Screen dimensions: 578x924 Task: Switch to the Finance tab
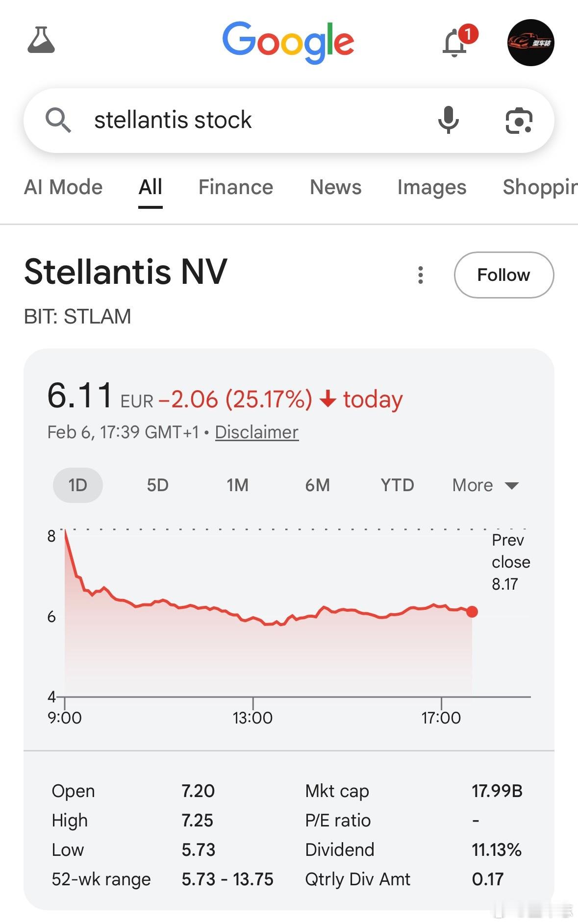pos(235,187)
